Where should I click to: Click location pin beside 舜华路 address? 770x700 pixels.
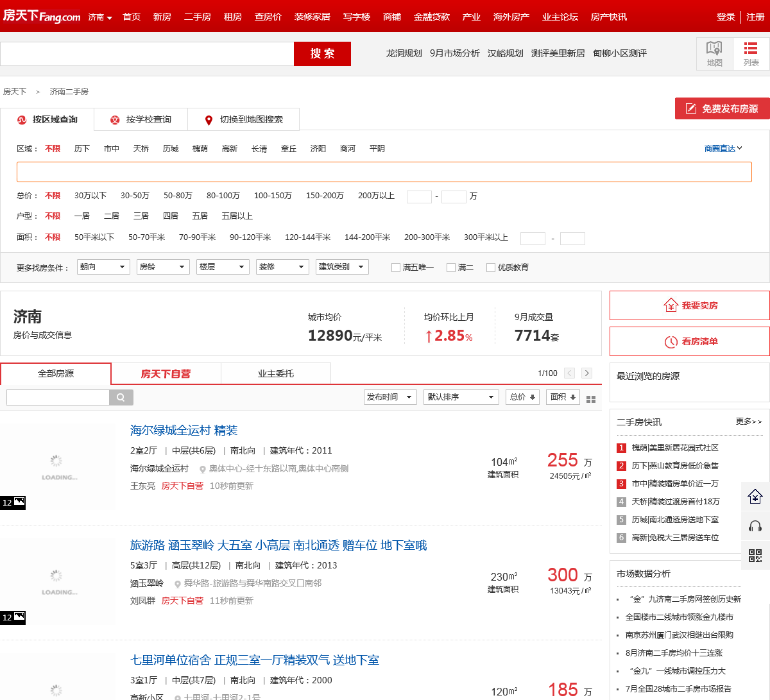click(178, 584)
